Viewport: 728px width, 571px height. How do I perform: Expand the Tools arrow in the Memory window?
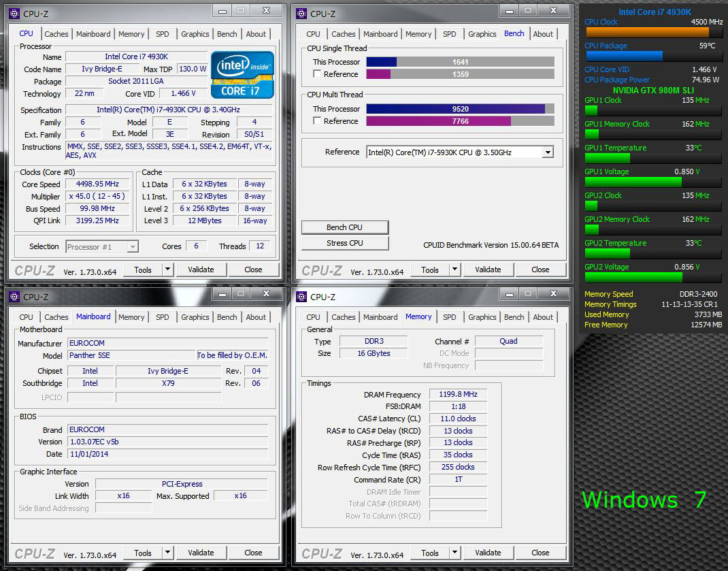(x=454, y=553)
